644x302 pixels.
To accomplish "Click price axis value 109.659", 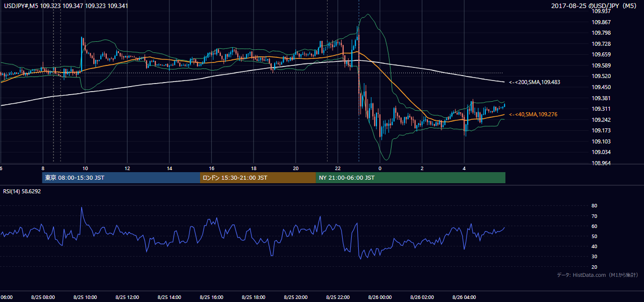I will tap(601, 54).
